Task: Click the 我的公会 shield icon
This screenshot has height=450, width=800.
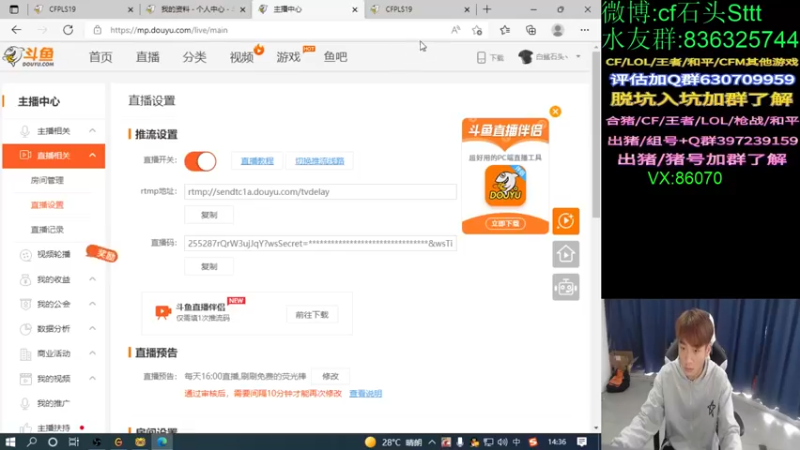Action: [x=25, y=305]
